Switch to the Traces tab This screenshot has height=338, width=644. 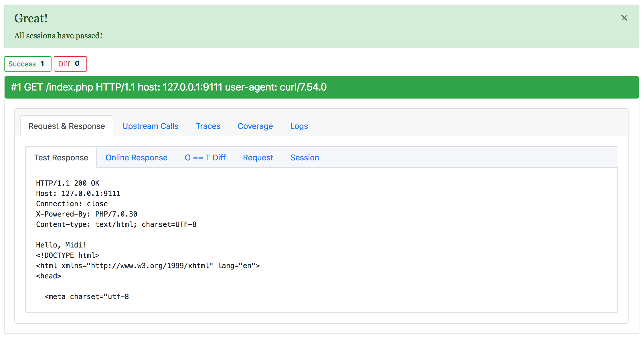(208, 126)
